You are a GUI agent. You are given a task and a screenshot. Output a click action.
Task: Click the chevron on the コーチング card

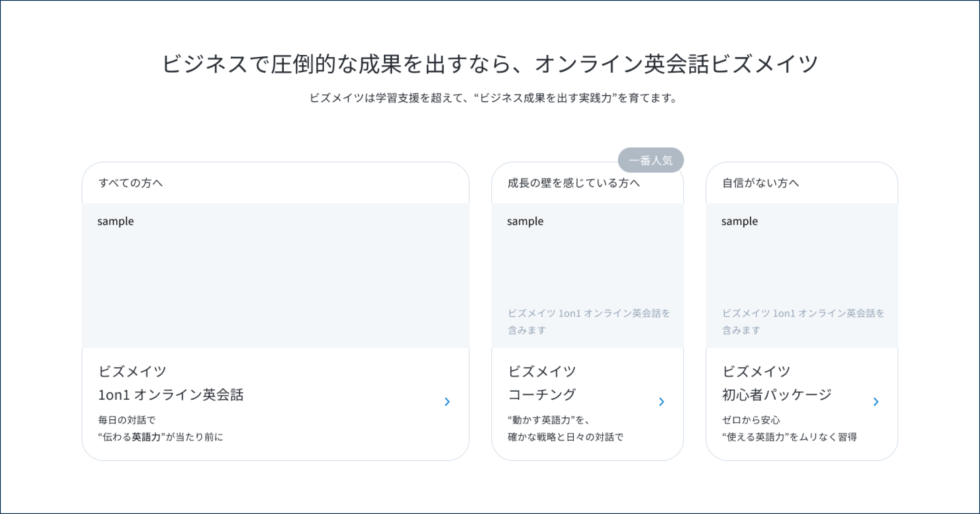point(661,402)
